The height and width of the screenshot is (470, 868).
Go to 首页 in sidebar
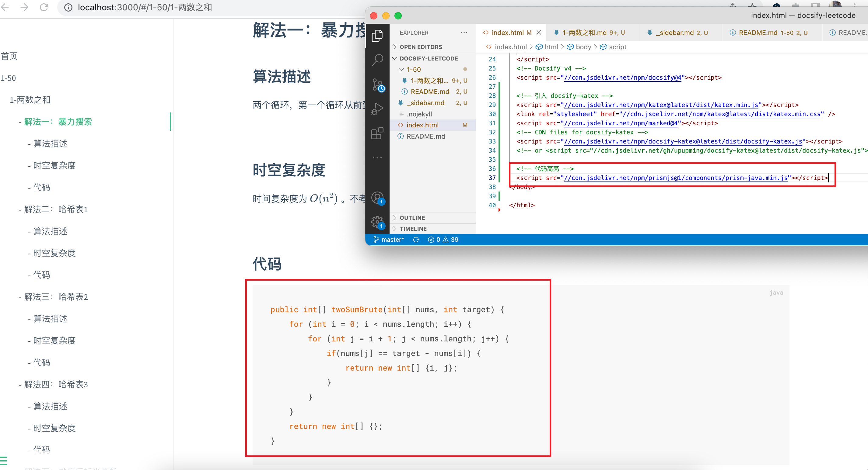click(9, 56)
